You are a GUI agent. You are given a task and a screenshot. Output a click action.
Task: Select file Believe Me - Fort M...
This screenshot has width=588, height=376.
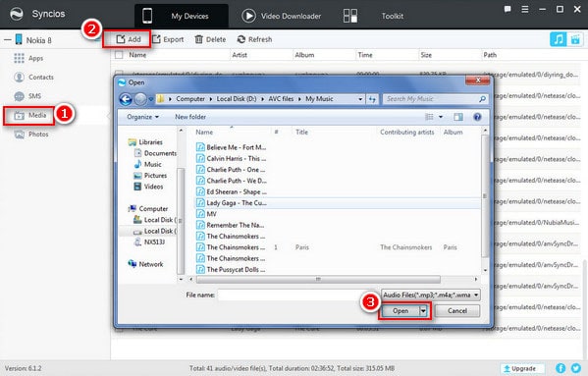coord(232,147)
